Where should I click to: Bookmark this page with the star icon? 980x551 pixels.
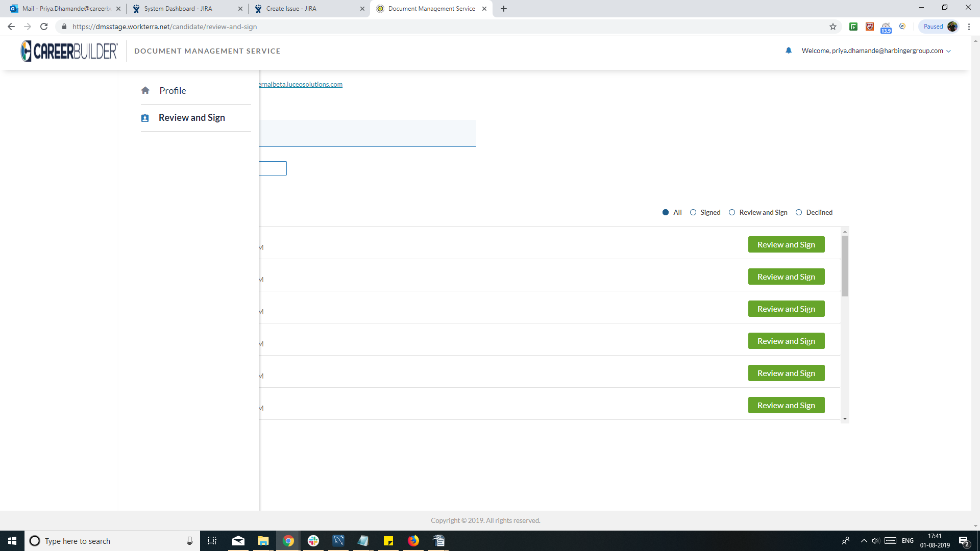click(x=833, y=26)
